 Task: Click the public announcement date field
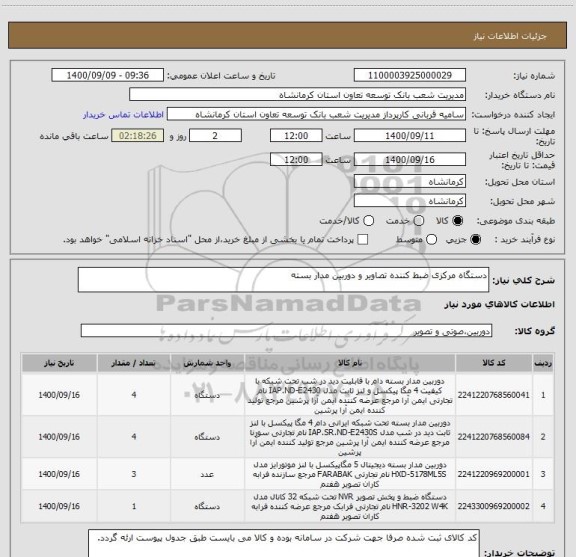click(x=108, y=75)
